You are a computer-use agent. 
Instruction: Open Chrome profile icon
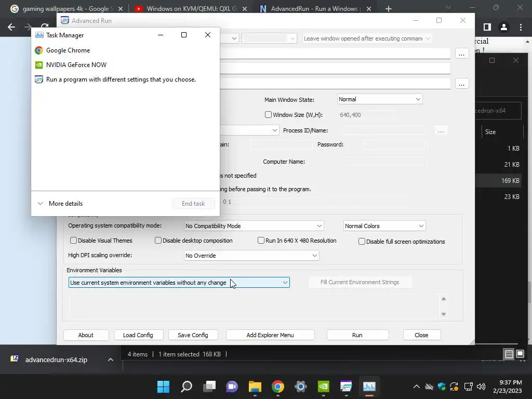[x=504, y=27]
